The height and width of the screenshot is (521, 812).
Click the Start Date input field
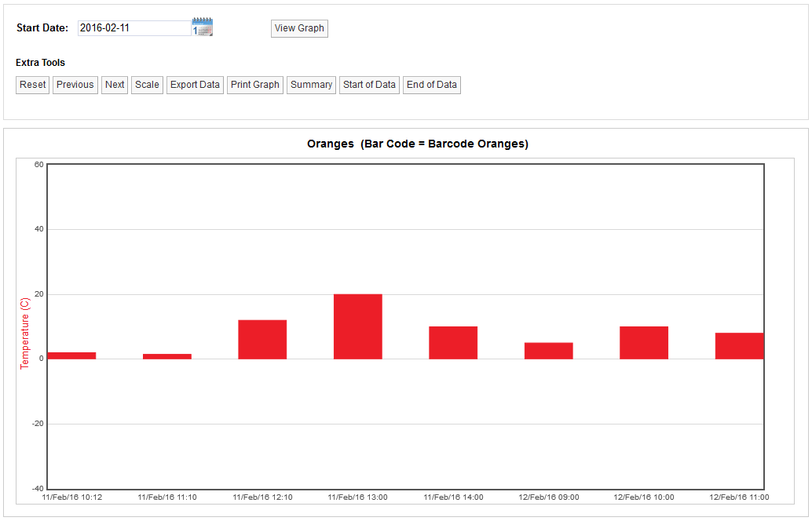tap(134, 28)
